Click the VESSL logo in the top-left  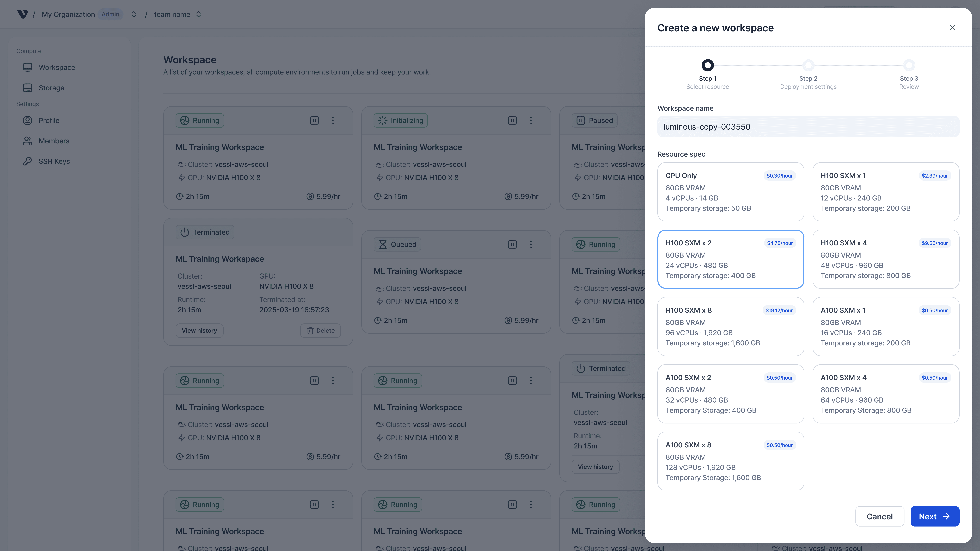tap(23, 14)
